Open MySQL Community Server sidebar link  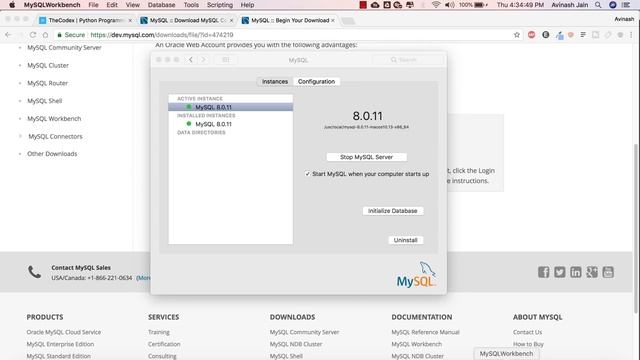[x=64, y=47]
